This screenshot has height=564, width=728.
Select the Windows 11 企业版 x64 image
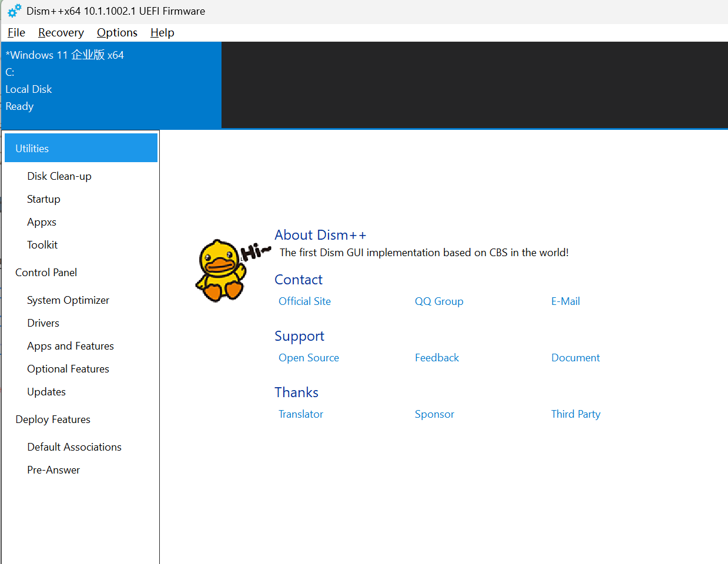65,55
